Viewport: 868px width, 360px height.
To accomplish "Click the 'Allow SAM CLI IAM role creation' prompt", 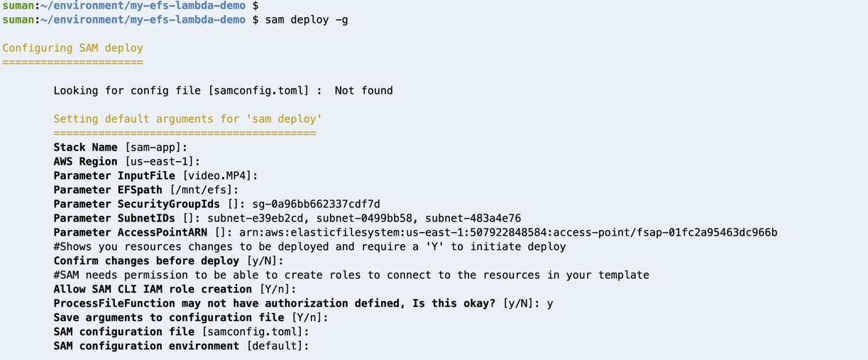I will [x=175, y=290].
